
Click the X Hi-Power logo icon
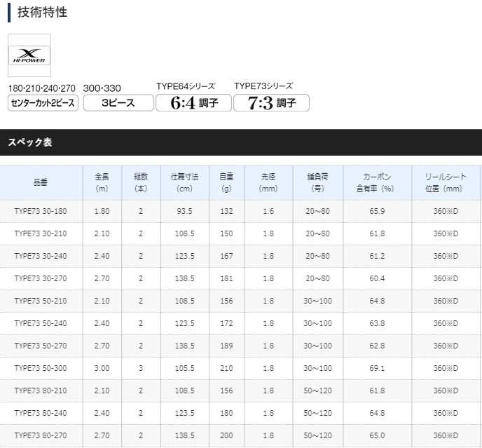click(x=28, y=54)
